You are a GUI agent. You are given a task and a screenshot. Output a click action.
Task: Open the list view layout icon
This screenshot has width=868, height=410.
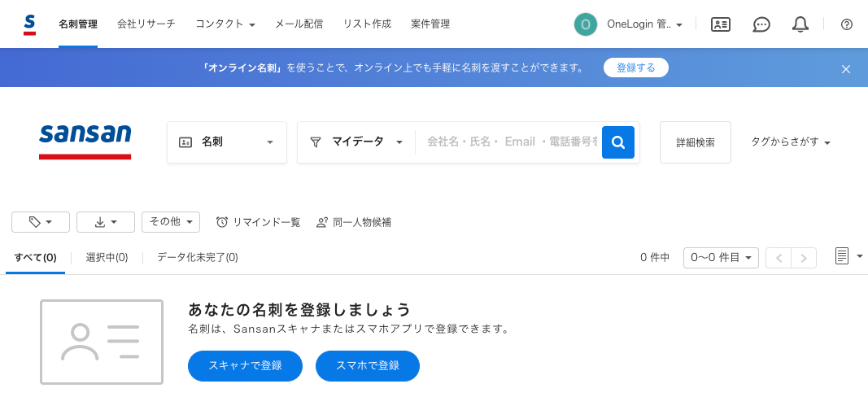(x=842, y=256)
